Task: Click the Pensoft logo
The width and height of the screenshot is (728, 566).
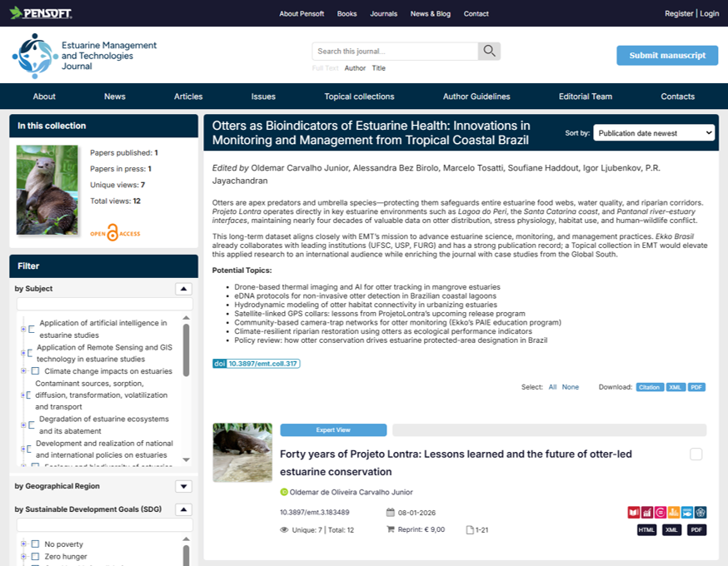Action: 41,13
